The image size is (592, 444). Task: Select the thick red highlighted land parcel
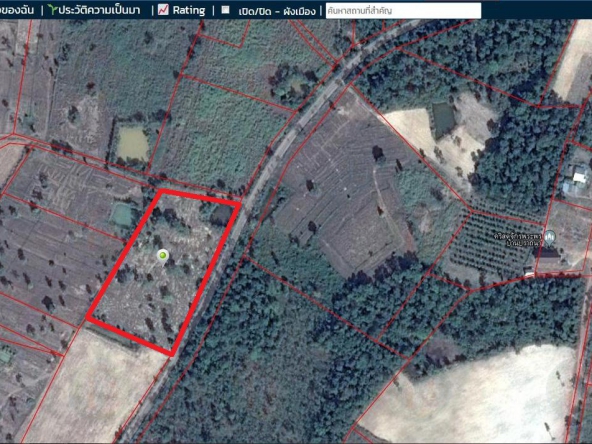163,272
